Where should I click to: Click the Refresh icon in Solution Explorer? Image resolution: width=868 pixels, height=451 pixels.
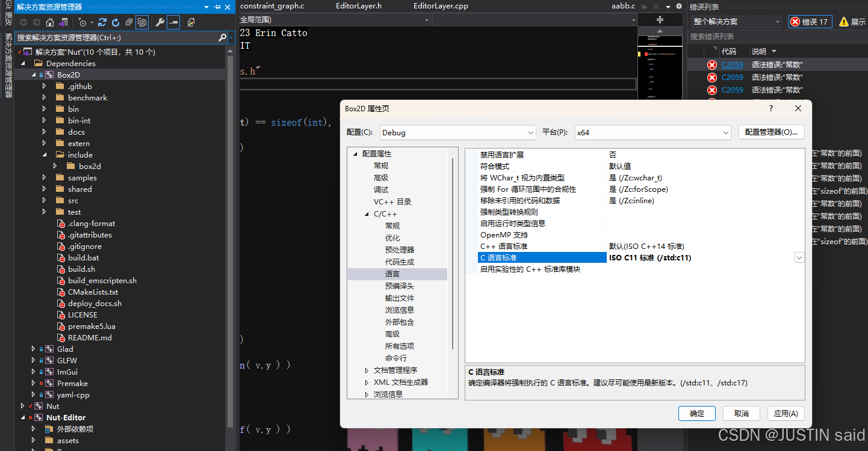click(115, 22)
